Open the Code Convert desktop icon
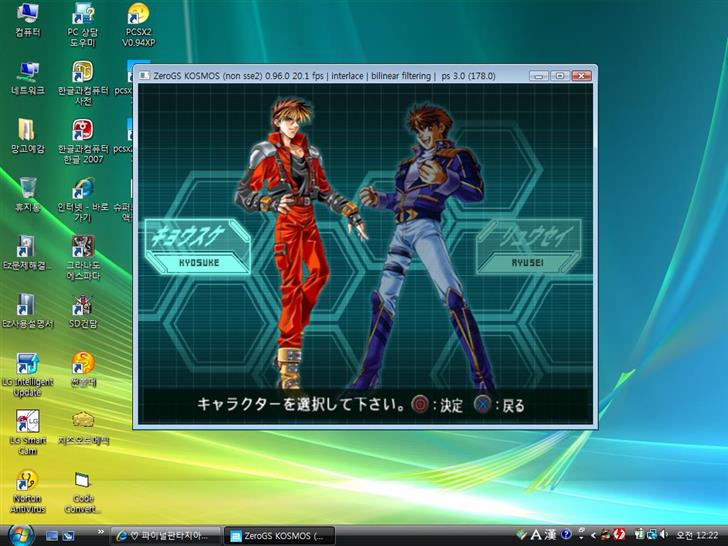Image resolution: width=728 pixels, height=546 pixels. [x=83, y=491]
